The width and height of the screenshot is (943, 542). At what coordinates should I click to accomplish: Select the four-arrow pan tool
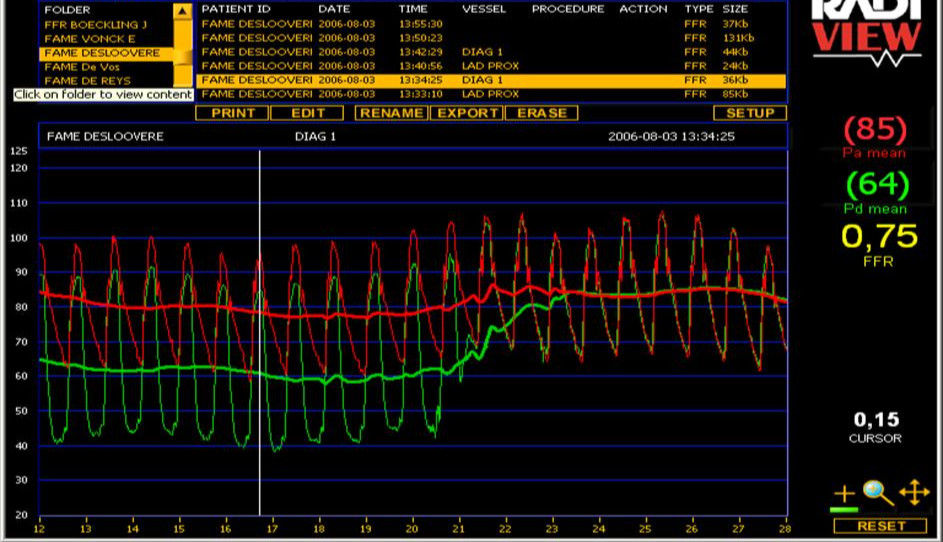point(914,492)
